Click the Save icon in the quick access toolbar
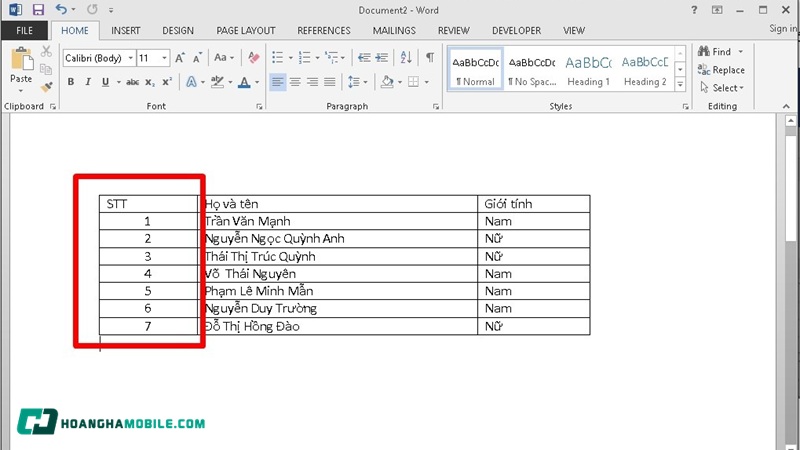Screen dimensions: 800x450 38,10
